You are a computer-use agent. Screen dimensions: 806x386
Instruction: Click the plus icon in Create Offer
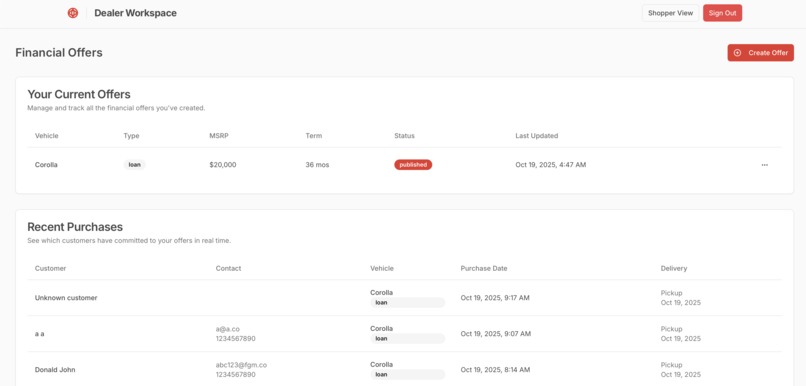pos(738,52)
